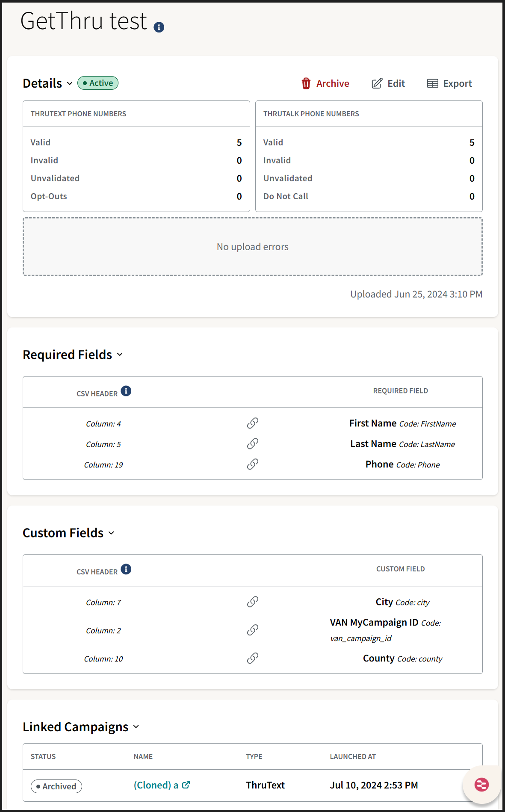Collapse the Linked Campaigns section
505x812 pixels.
[x=136, y=727]
